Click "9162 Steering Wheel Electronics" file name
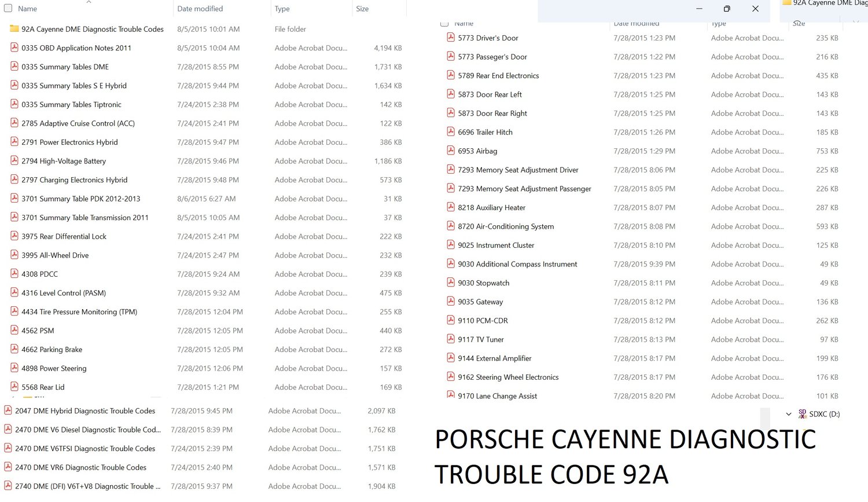Viewport: 868px width, 502px height. point(508,377)
